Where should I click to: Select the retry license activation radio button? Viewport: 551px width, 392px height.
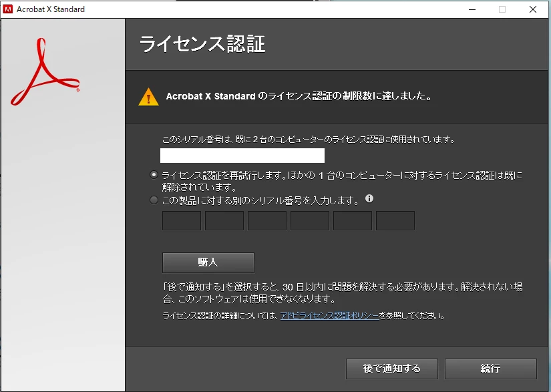tap(154, 174)
